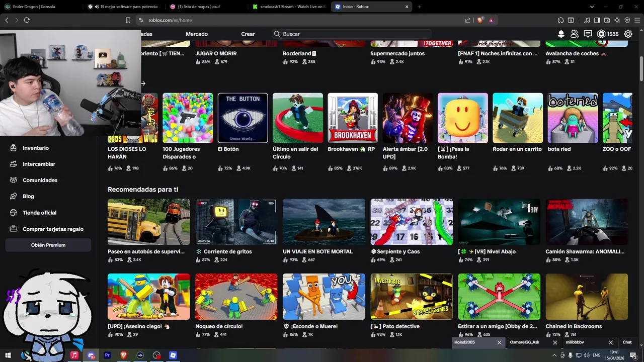644x362 pixels.
Task: Click the search magnifier in Buscar field
Action: (277, 34)
